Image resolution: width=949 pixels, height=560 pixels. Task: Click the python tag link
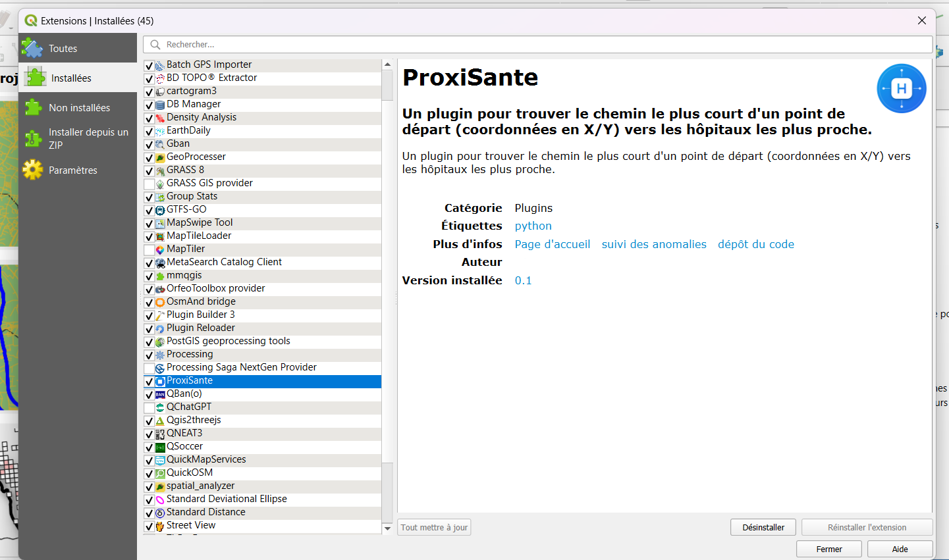tap(533, 226)
